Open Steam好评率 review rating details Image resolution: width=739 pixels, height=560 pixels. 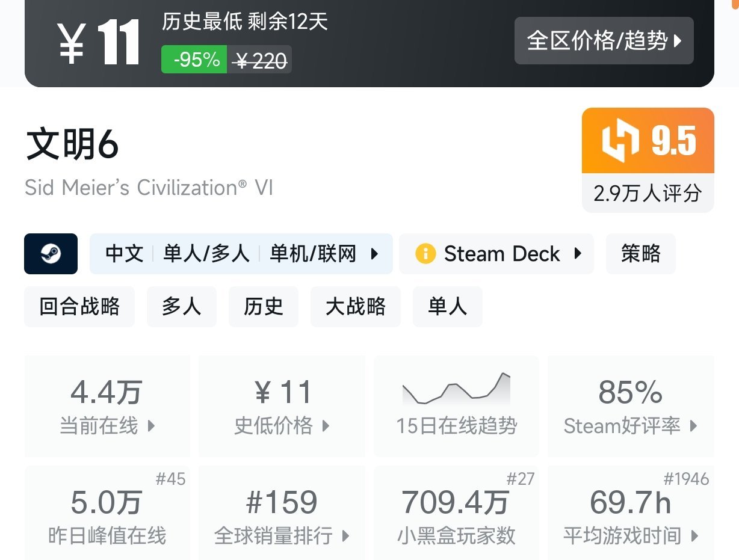(x=631, y=406)
